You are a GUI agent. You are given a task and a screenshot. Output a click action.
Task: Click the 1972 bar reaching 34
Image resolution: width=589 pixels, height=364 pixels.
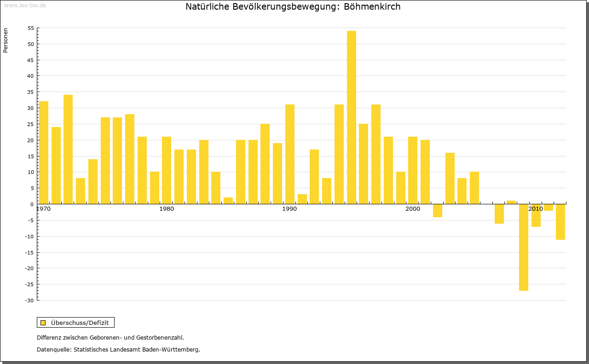pyautogui.click(x=68, y=149)
